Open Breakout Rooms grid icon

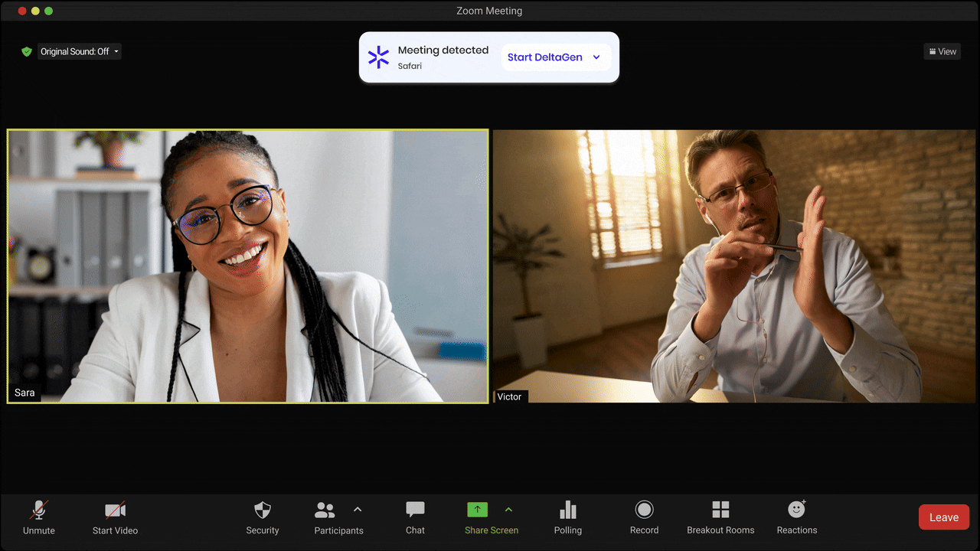pyautogui.click(x=720, y=510)
